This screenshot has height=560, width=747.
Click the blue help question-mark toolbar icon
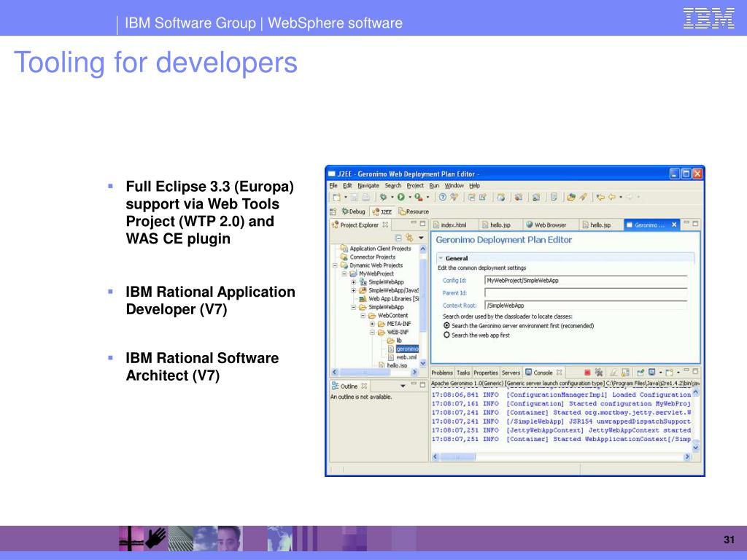pyautogui.click(x=443, y=197)
